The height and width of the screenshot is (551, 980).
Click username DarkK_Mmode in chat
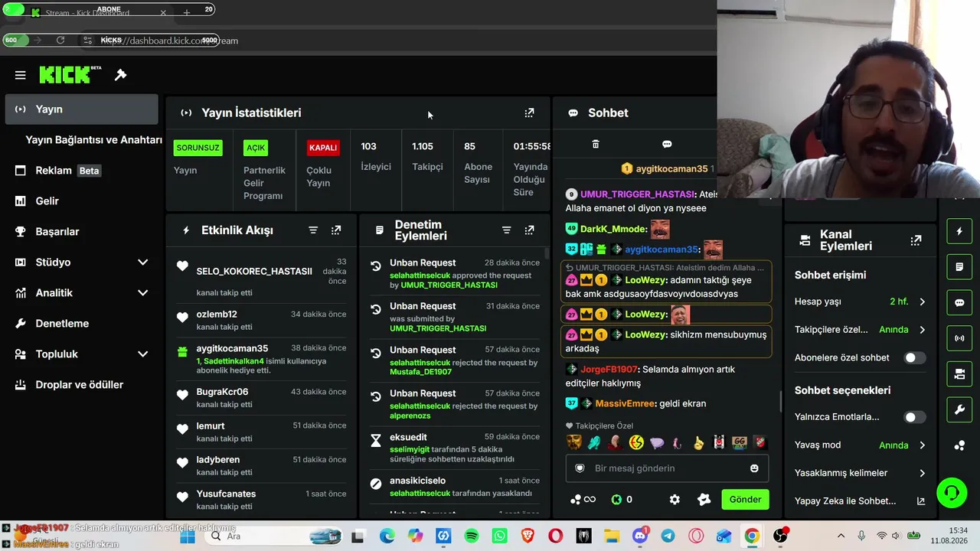[613, 229]
